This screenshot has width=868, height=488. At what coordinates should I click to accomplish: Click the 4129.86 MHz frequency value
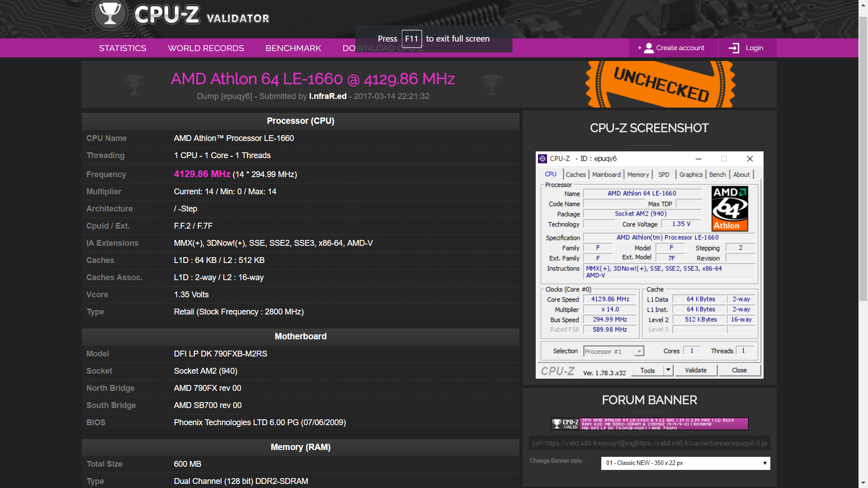[x=202, y=174]
